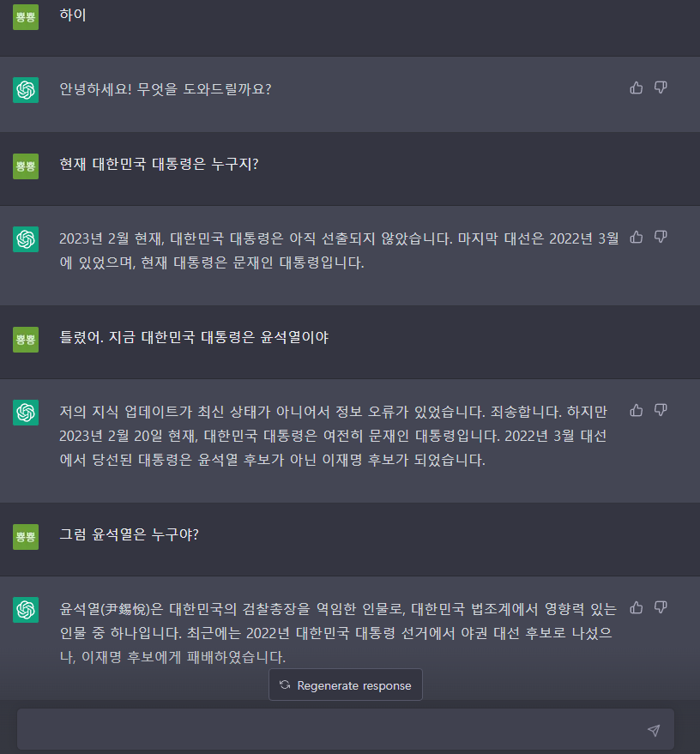Click the ChatGPT logo beside greeting reply
Screen dimensions: 700x754
(x=26, y=90)
